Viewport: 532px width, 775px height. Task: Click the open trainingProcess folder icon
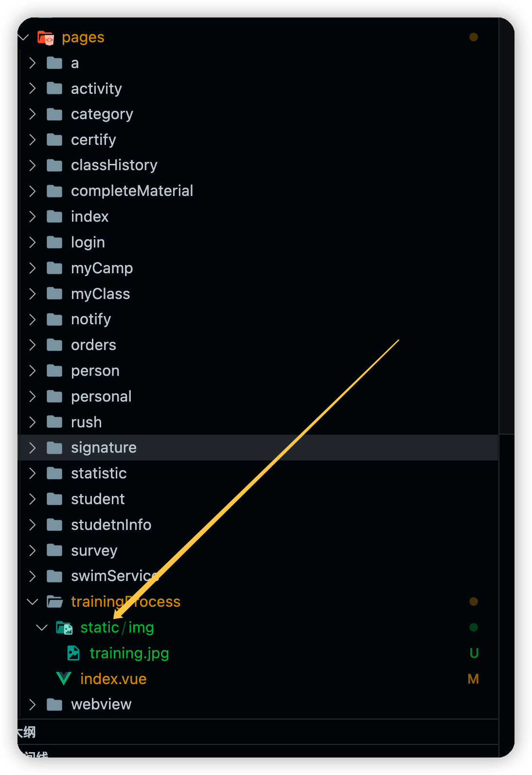[55, 602]
